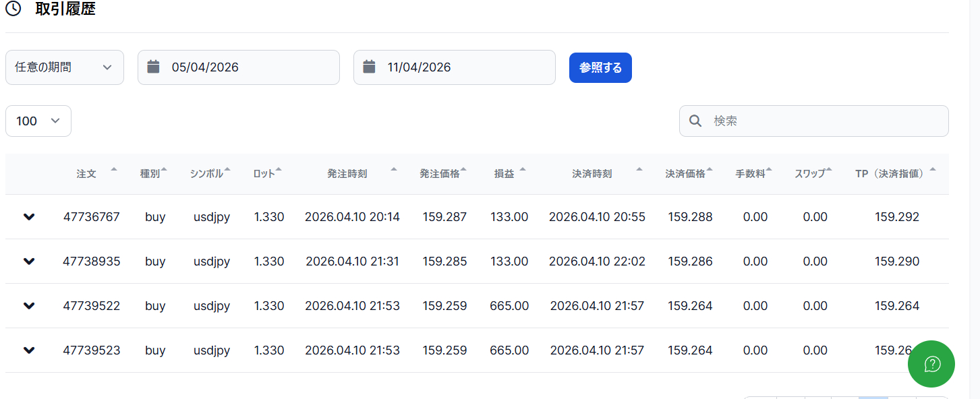Open the 100 rows-per-page dropdown
The width and height of the screenshot is (980, 399).
(x=38, y=121)
